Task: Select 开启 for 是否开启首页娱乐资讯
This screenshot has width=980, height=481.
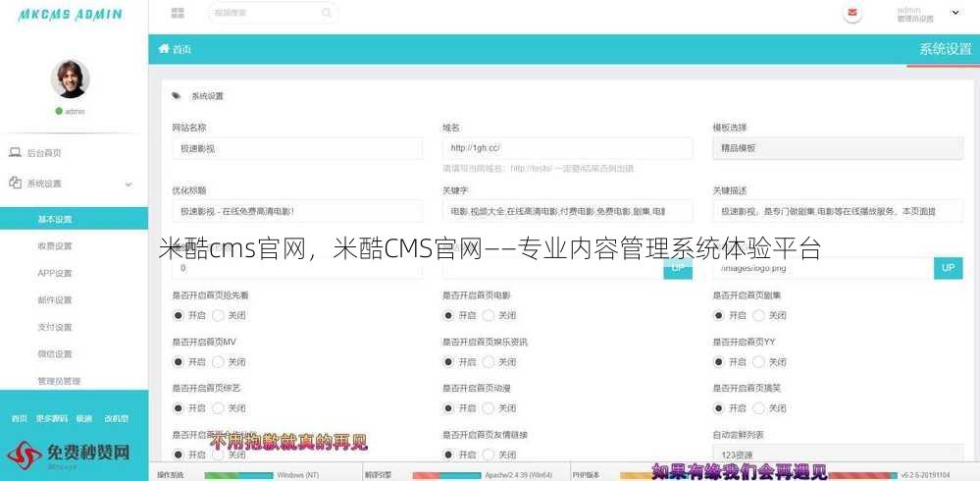Action: [x=448, y=361]
